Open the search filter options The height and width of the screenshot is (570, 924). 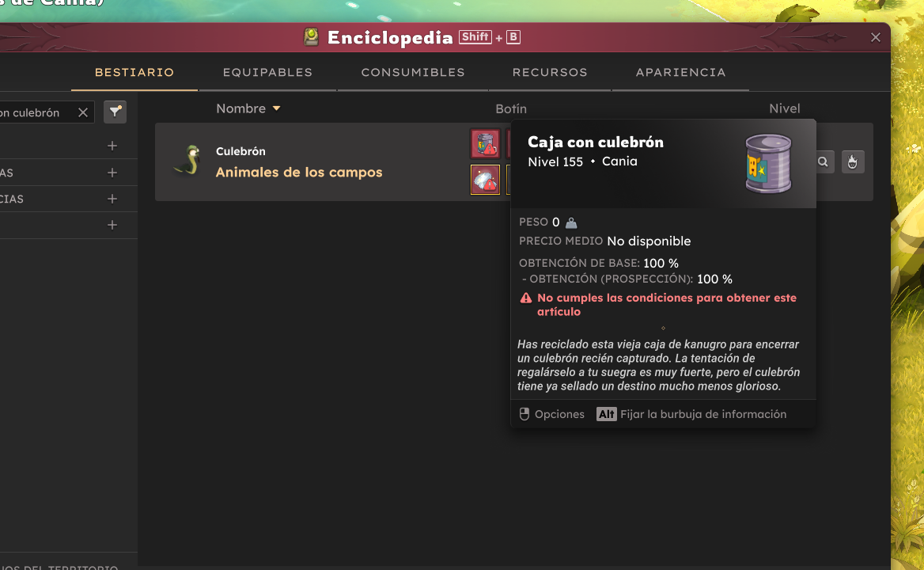(115, 112)
